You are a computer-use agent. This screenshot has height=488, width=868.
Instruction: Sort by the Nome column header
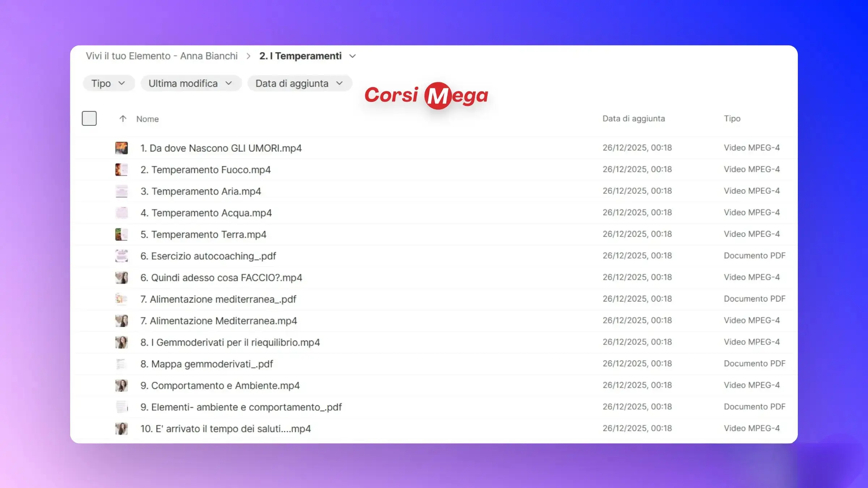(x=148, y=119)
